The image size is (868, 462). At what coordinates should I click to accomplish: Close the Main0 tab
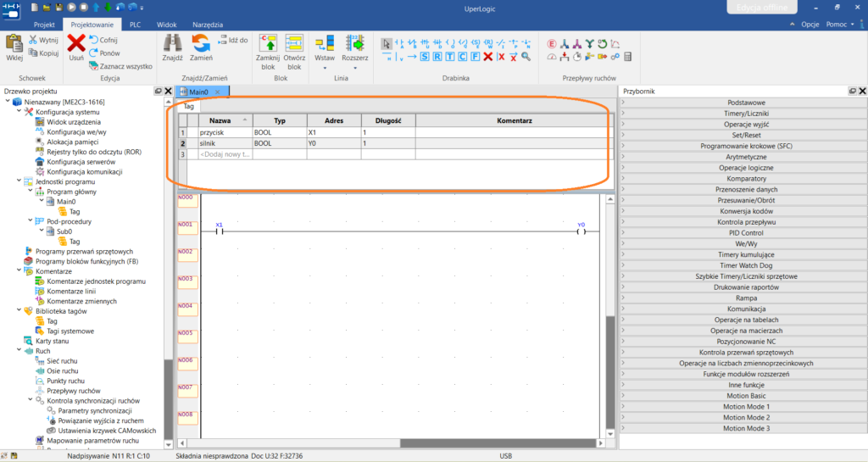(x=218, y=92)
